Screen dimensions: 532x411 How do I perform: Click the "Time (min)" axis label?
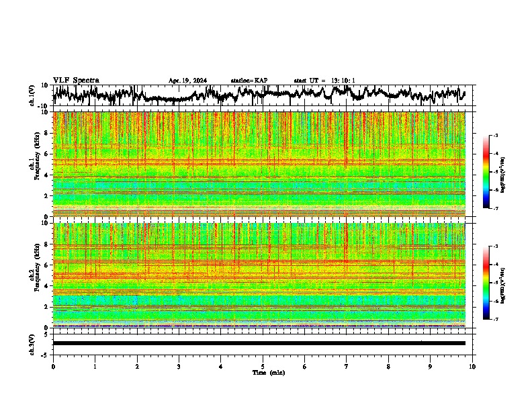coord(269,373)
